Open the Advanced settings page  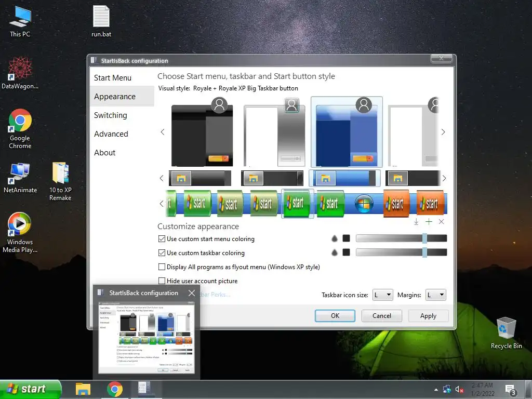coord(122,134)
